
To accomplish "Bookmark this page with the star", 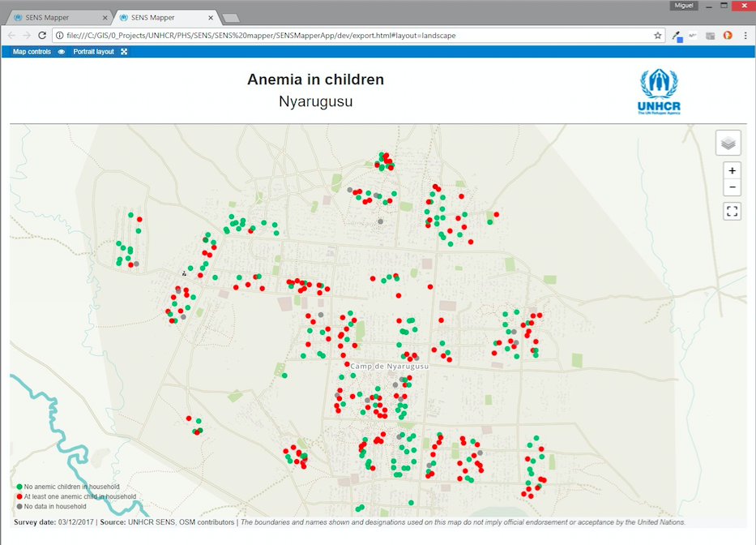I will (658, 36).
